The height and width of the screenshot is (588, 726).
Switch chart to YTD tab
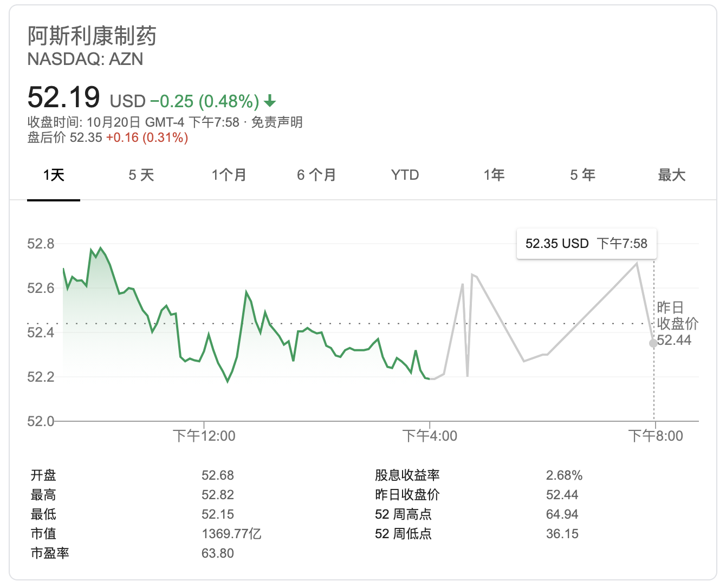(405, 175)
